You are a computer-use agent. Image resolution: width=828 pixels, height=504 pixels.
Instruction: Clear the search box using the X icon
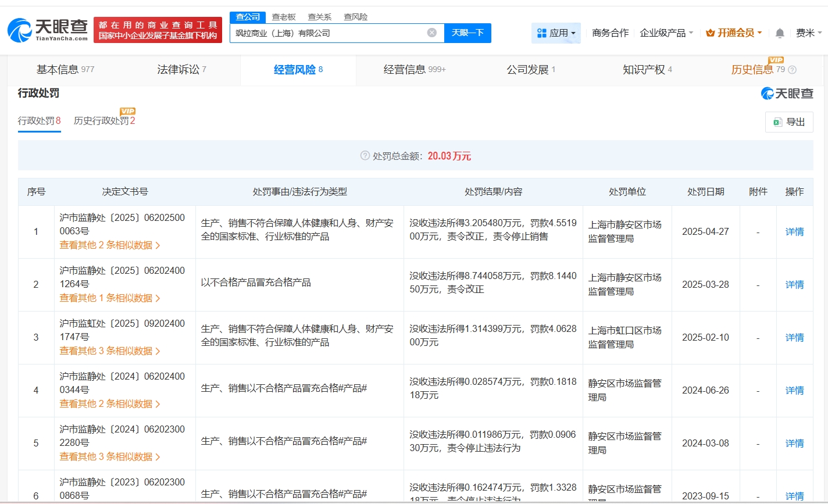(x=431, y=33)
